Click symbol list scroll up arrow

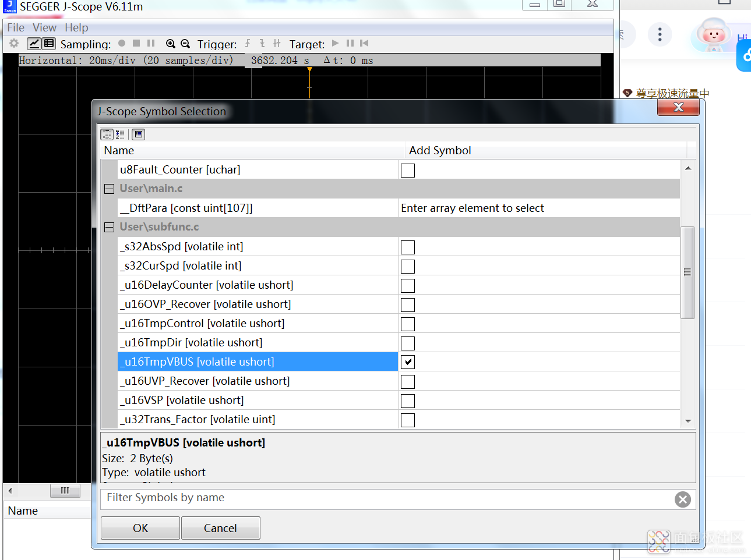688,168
